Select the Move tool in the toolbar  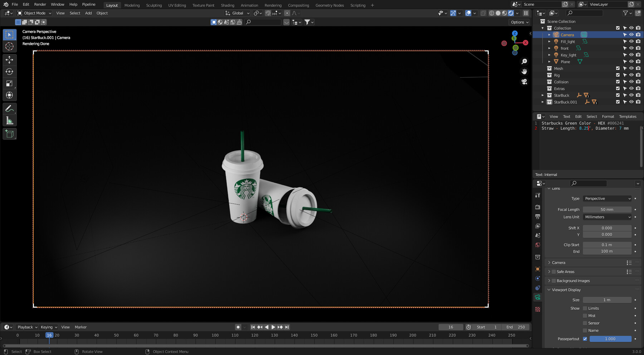(9, 59)
